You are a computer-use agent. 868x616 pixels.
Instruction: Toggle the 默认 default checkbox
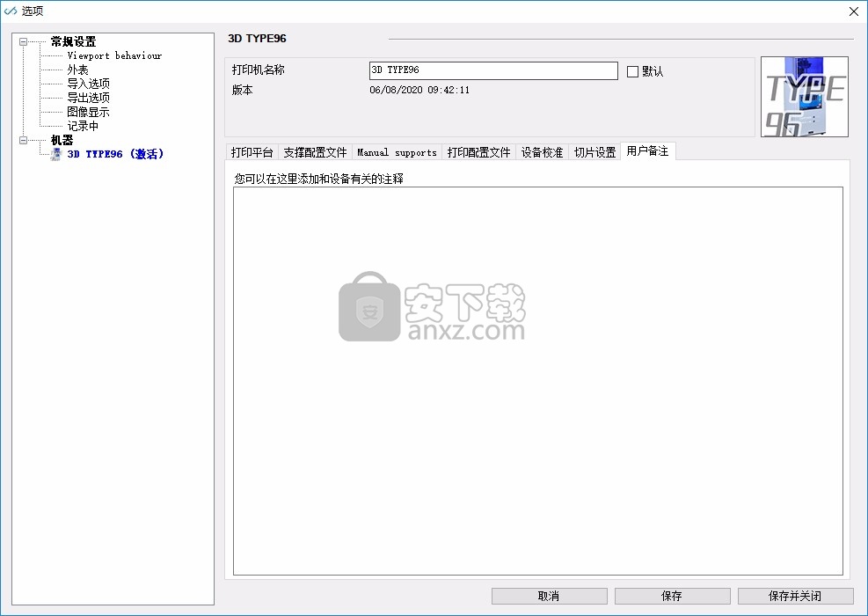pyautogui.click(x=632, y=71)
